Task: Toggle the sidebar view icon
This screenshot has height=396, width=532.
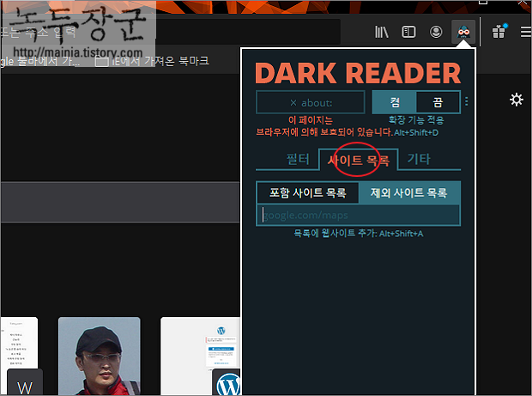Action: [x=408, y=33]
